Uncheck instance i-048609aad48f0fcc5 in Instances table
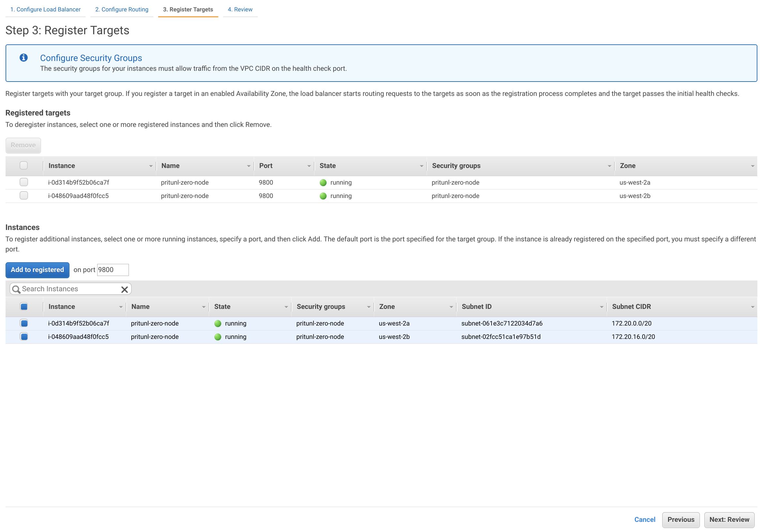Screen dimensions: 760x532 24,337
